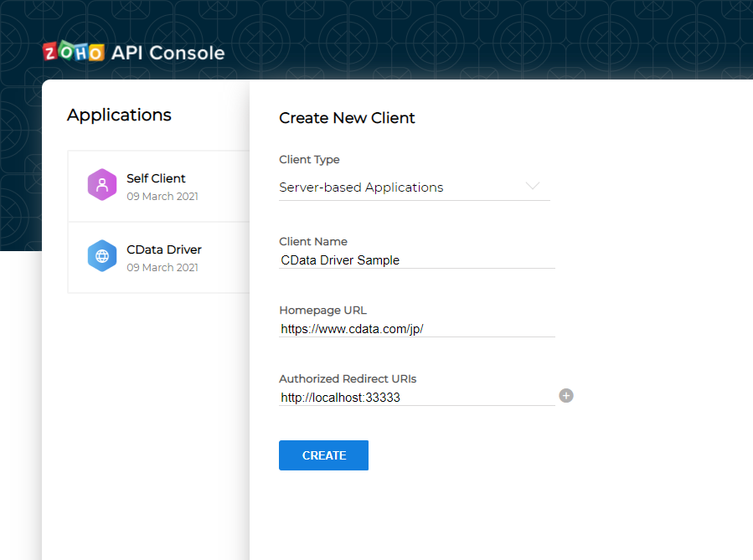This screenshot has height=560, width=753.
Task: Click the Authorized Redirect URIs label
Action: (x=348, y=379)
